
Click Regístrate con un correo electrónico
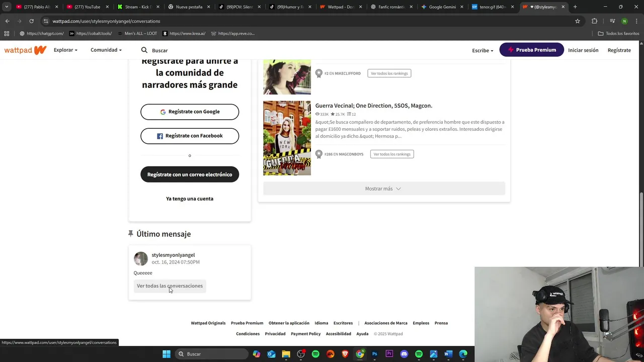[x=190, y=174]
